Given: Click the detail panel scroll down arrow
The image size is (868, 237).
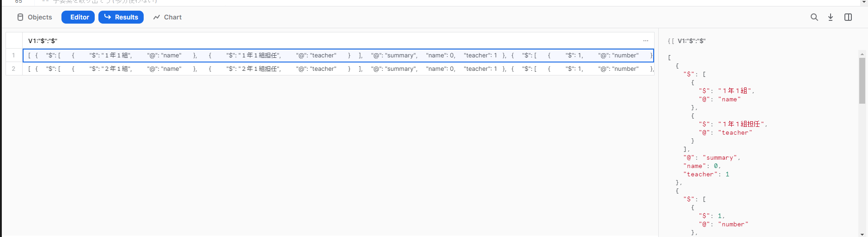Looking at the screenshot, I should click(862, 234).
